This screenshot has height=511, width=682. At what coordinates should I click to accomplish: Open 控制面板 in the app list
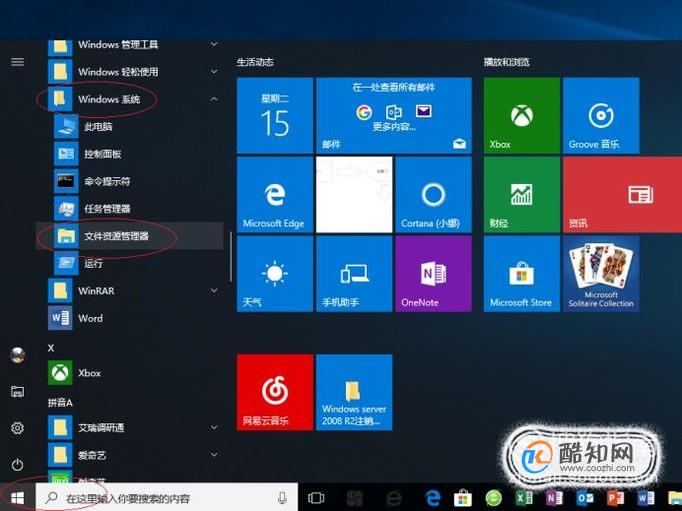coord(130,154)
